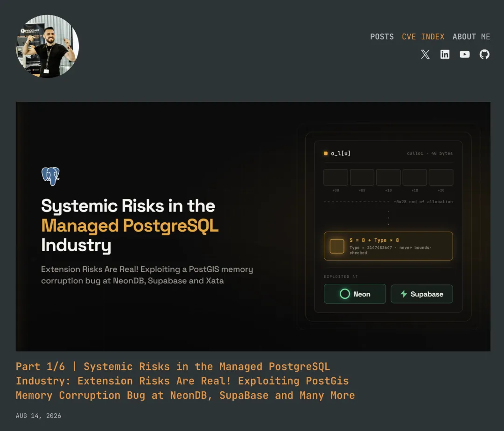Screen dimensions: 504x431
Task: Open the CVE INDEX menu item
Action: click(x=423, y=37)
